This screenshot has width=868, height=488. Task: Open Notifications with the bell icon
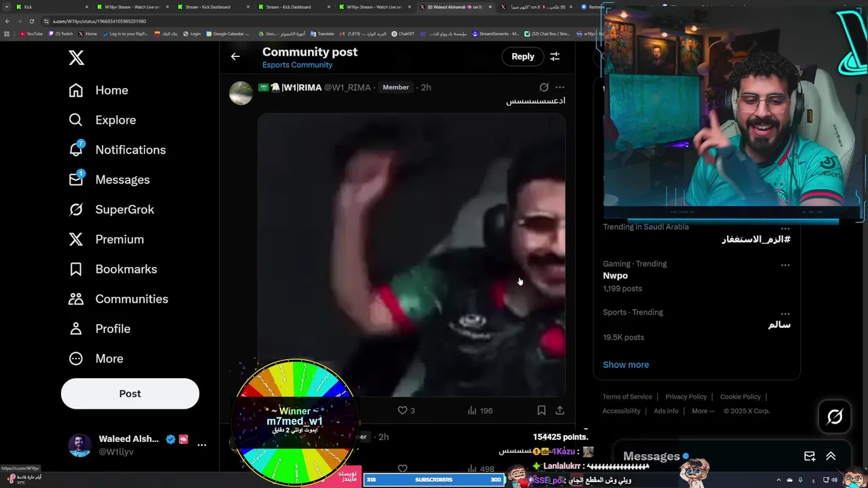pyautogui.click(x=117, y=150)
